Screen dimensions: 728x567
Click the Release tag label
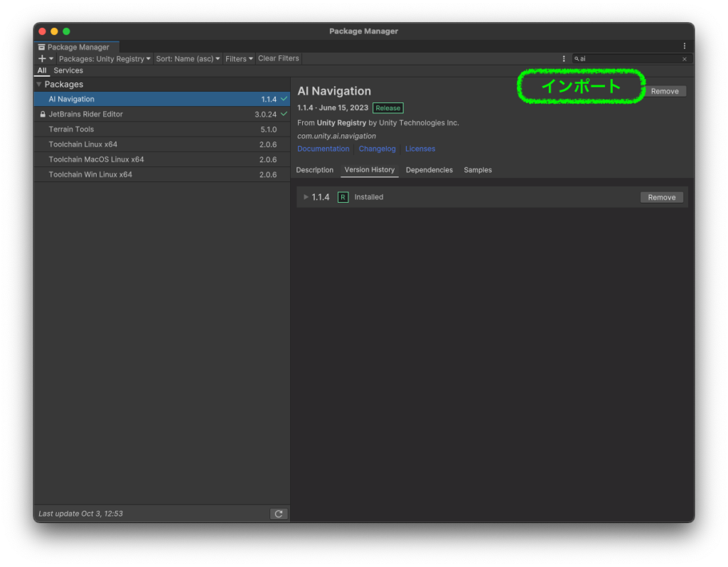[x=387, y=108]
